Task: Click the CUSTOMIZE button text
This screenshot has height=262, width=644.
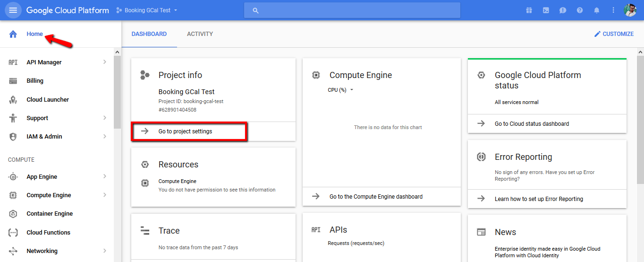Action: click(x=618, y=34)
